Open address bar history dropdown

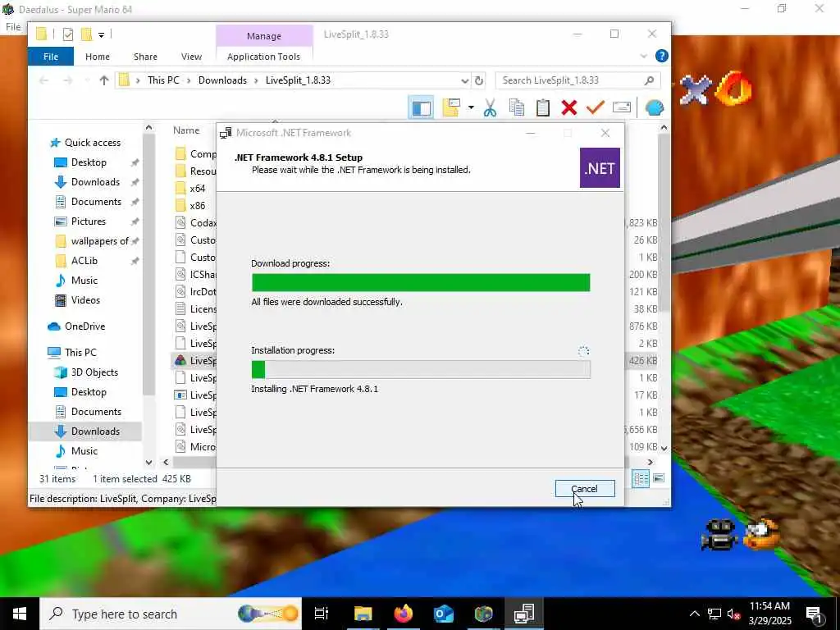coord(464,81)
